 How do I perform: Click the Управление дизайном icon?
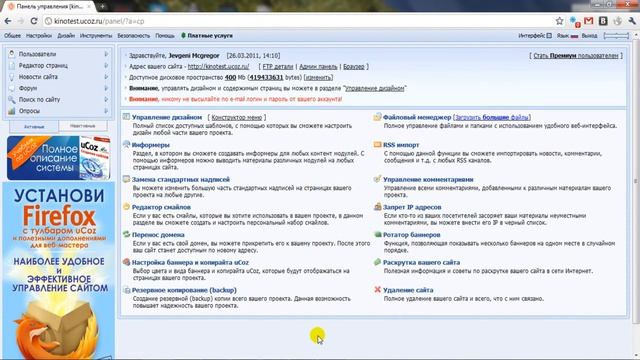tap(127, 117)
